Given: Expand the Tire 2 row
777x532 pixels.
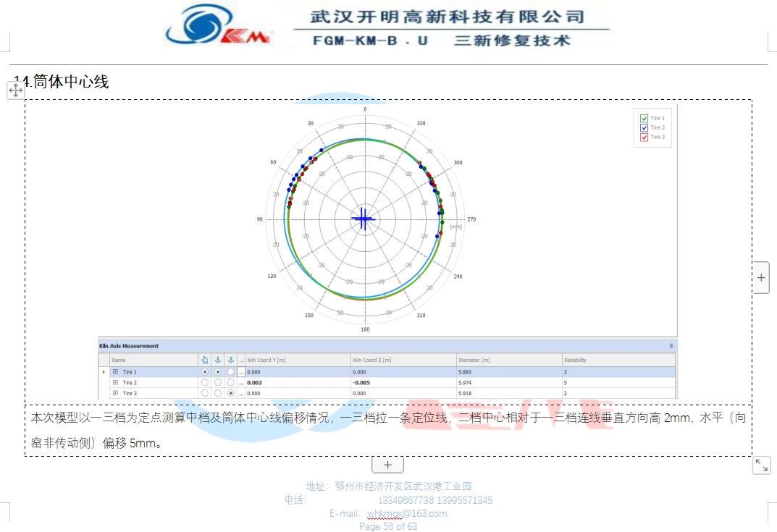Looking at the screenshot, I should [115, 382].
